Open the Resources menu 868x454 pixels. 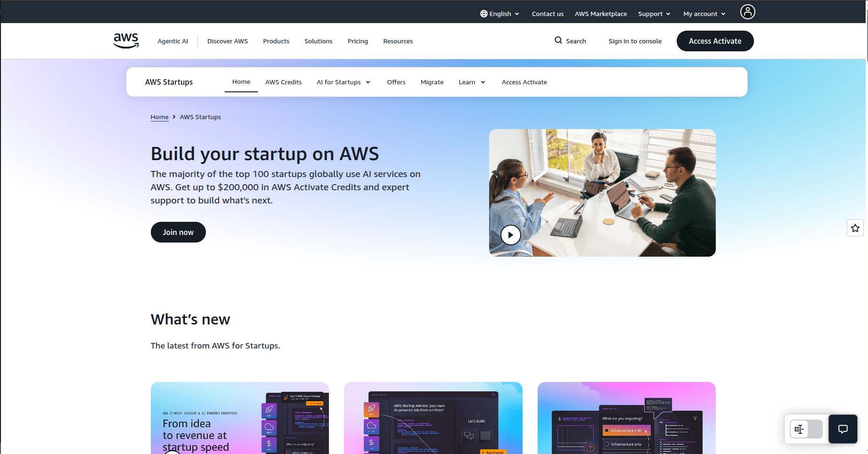398,41
